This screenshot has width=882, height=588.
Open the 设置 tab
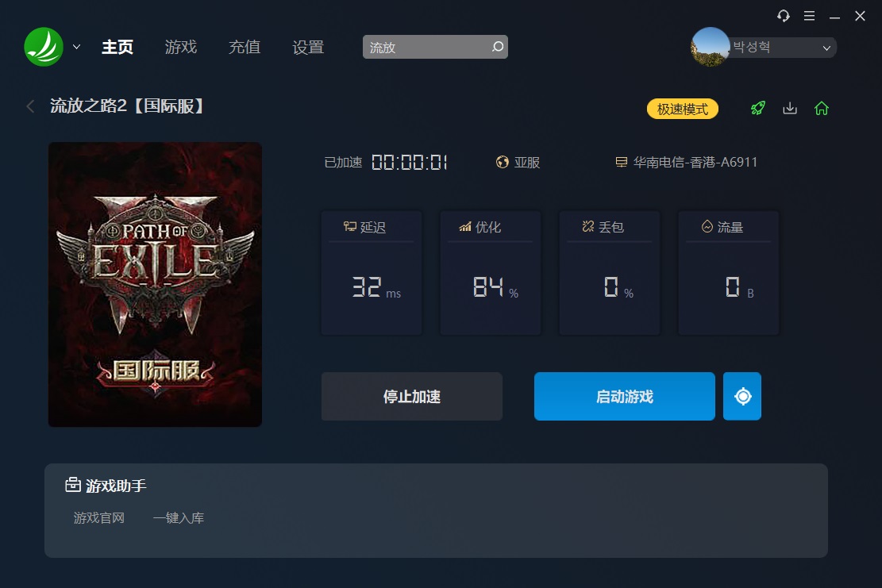(308, 47)
